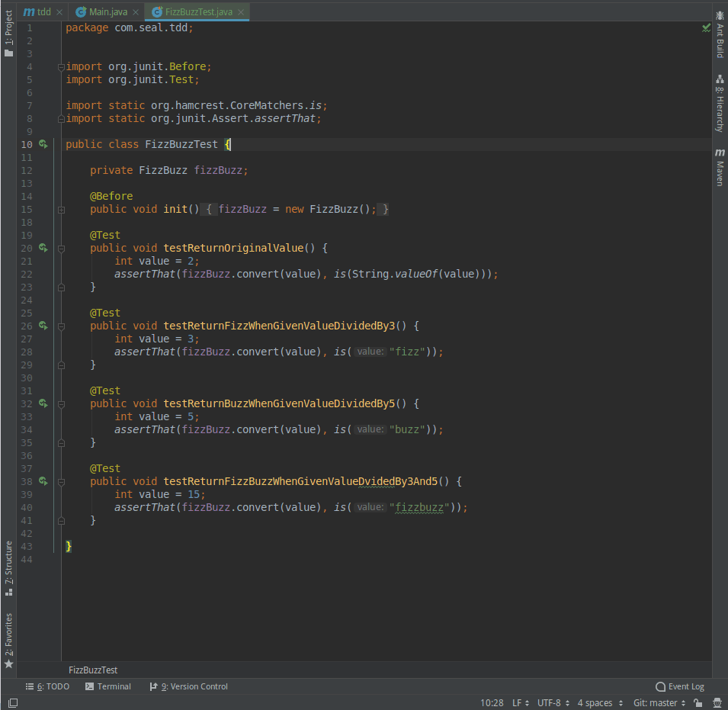Click the private FizzBuzz fizzBuzz field

pos(169,170)
